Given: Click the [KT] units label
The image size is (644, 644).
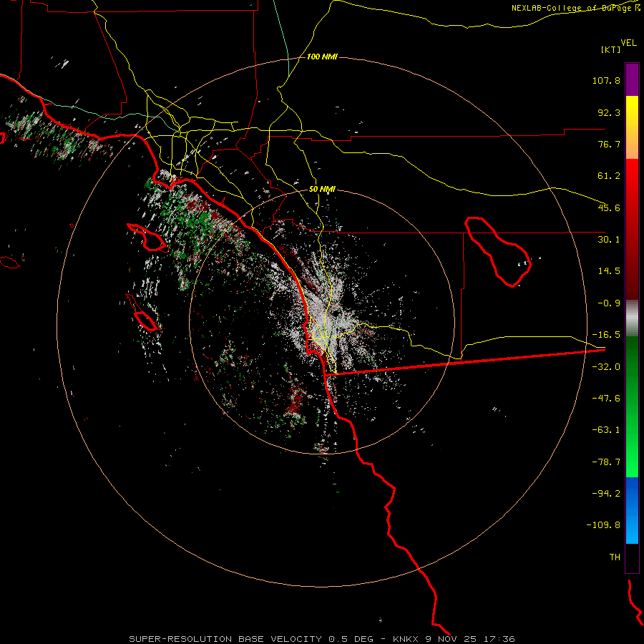Looking at the screenshot, I should click(611, 49).
